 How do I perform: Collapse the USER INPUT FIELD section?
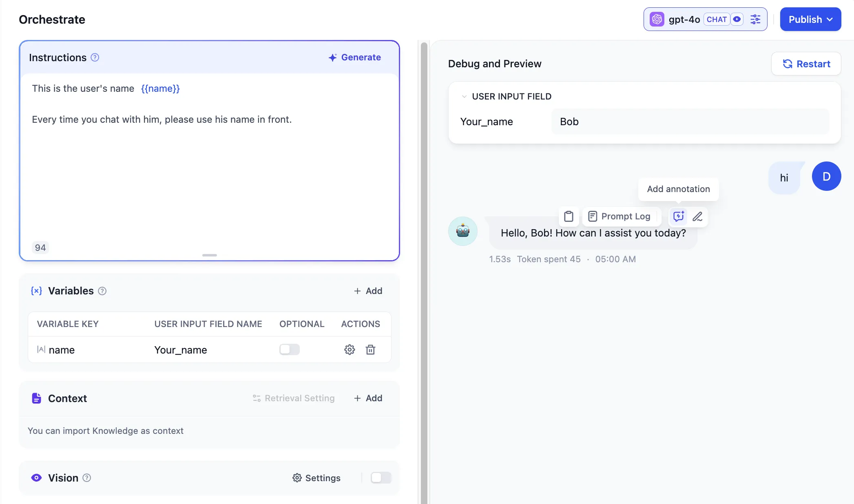click(x=464, y=97)
